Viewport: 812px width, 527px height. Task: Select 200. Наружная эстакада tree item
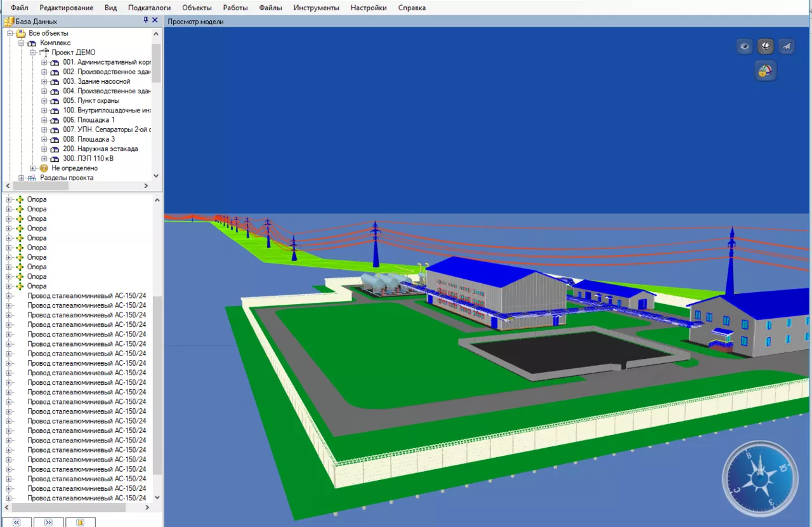coord(100,149)
